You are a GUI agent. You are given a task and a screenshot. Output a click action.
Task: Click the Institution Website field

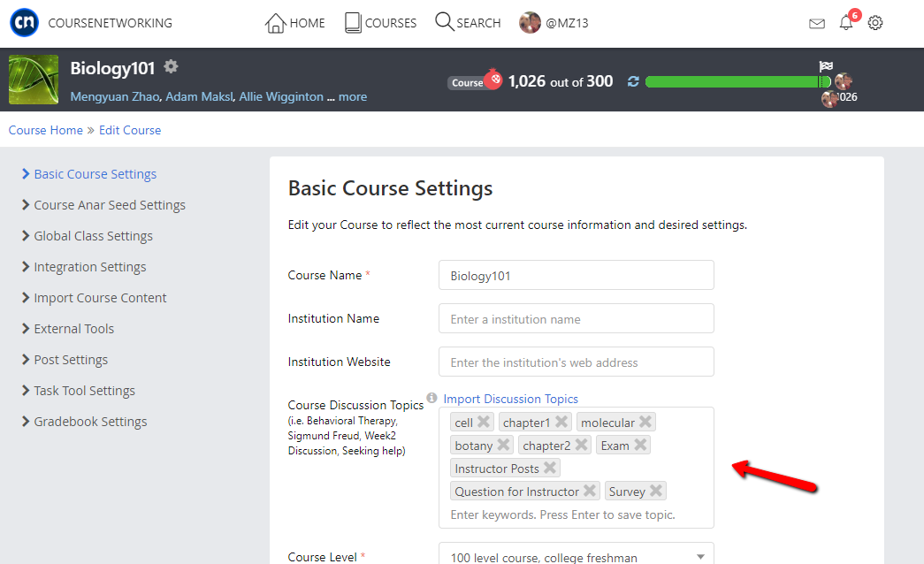click(577, 362)
